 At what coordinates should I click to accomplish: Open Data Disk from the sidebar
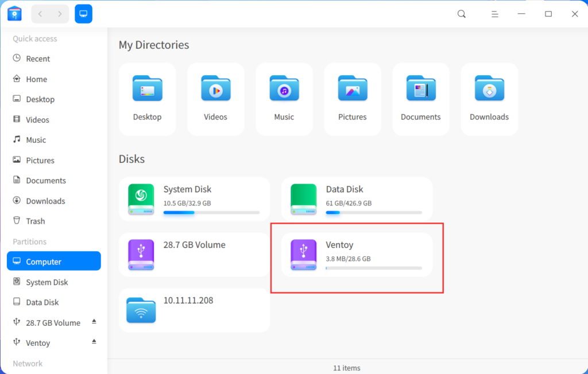click(43, 302)
